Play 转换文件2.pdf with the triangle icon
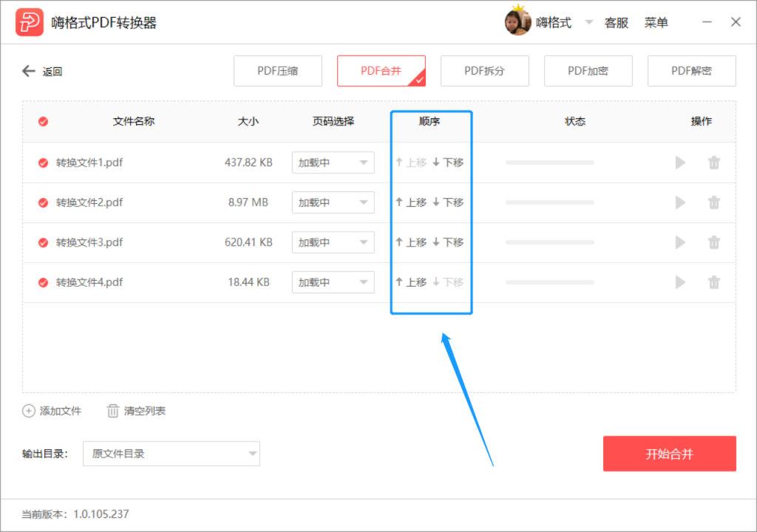Image resolution: width=757 pixels, height=532 pixels. tap(680, 202)
